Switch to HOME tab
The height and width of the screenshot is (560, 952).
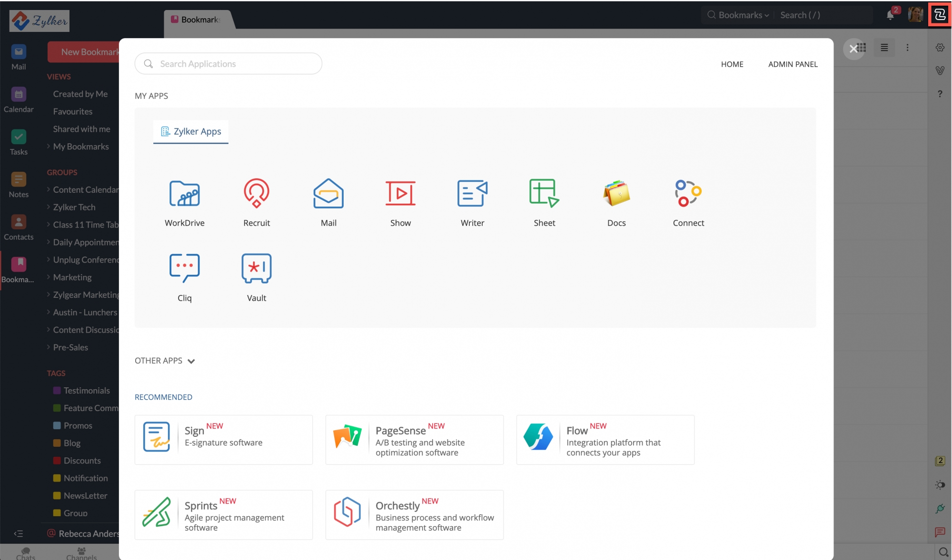(731, 63)
